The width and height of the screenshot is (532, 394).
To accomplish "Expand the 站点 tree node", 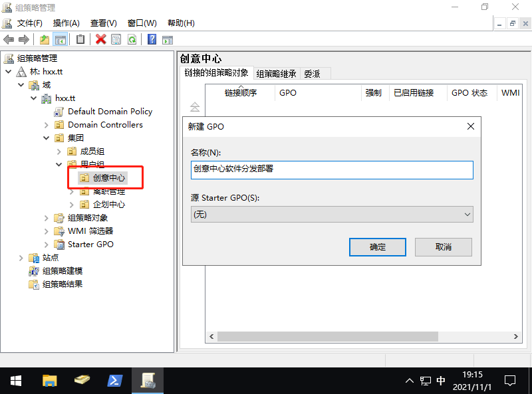I will click(21, 258).
